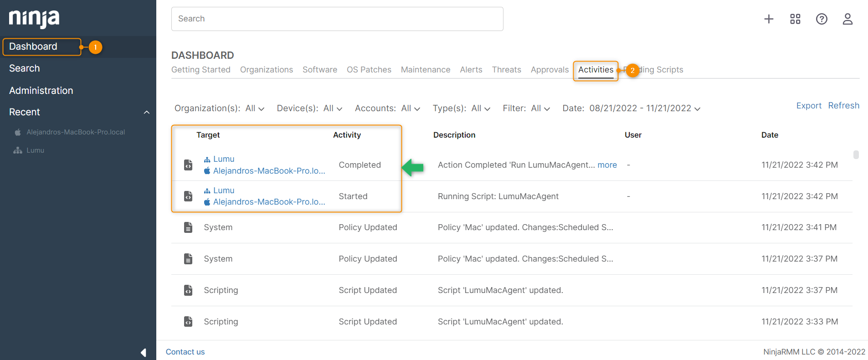Switch to the OS Patches tab

[x=369, y=70]
